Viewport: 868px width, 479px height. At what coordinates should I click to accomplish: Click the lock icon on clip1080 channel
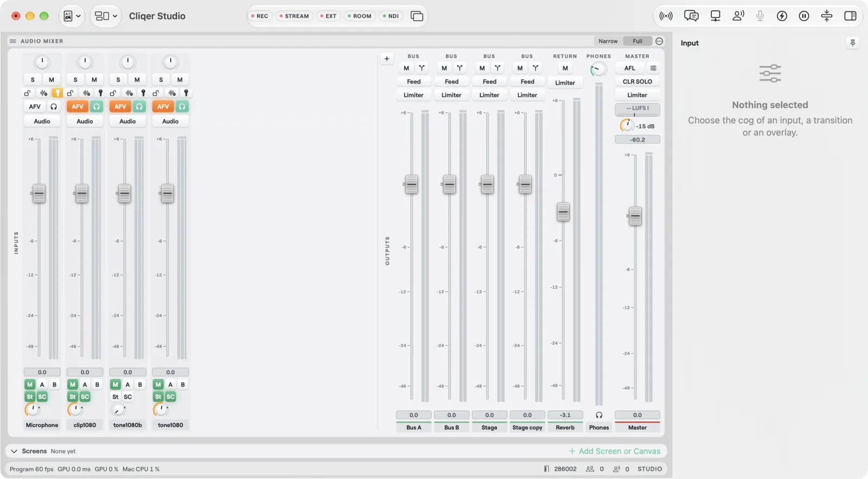[70, 93]
